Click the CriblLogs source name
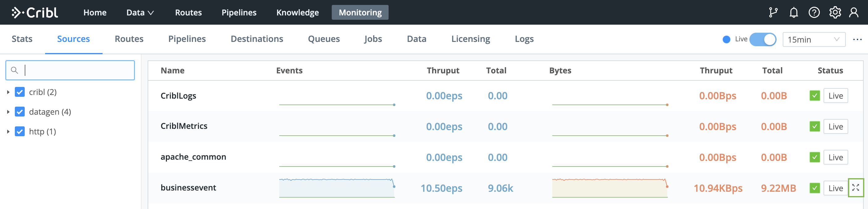This screenshot has height=209, width=868. point(178,96)
